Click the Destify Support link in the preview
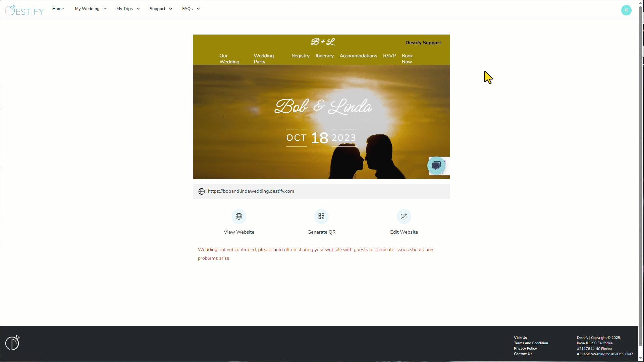Screen dimensions: 644x362 pos(423,43)
